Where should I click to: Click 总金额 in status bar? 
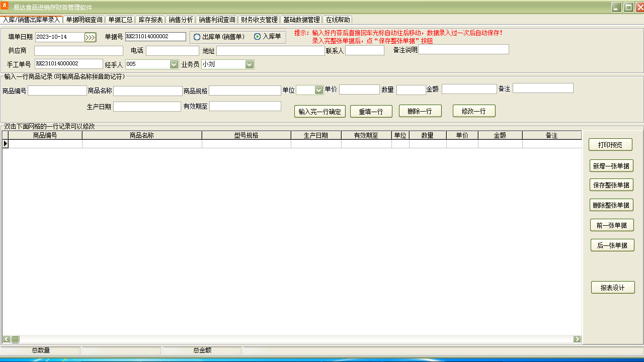tap(202, 350)
